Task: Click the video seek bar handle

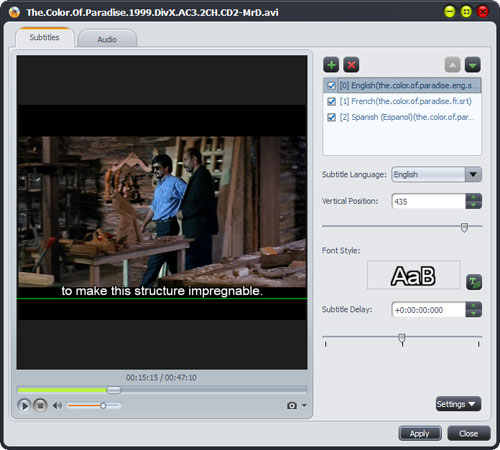Action: coord(114,390)
